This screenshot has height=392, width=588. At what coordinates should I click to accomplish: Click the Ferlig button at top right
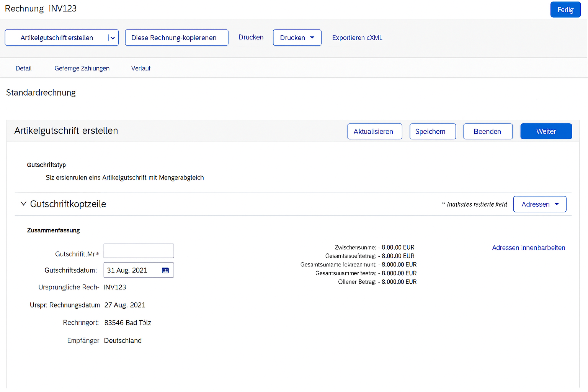pos(565,10)
